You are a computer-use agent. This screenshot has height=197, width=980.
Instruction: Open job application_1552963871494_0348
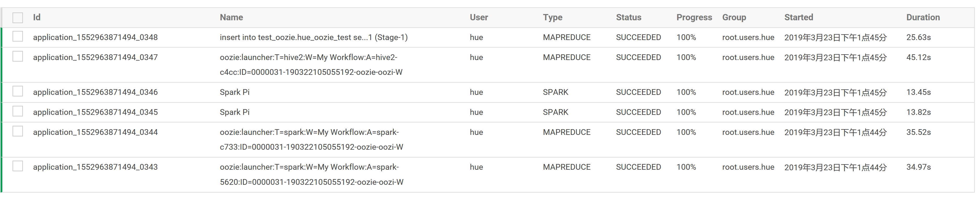pyautogui.click(x=95, y=38)
